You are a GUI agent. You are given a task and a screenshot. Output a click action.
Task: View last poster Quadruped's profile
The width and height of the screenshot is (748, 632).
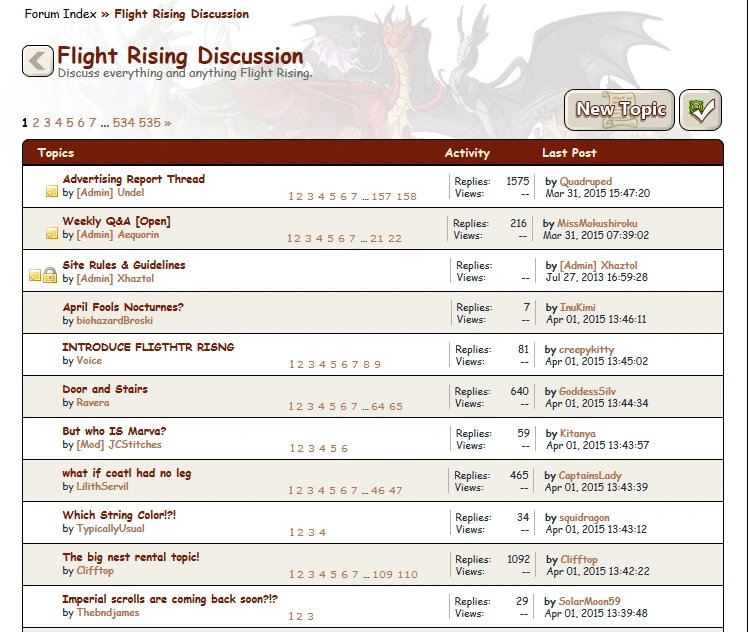pyautogui.click(x=586, y=182)
